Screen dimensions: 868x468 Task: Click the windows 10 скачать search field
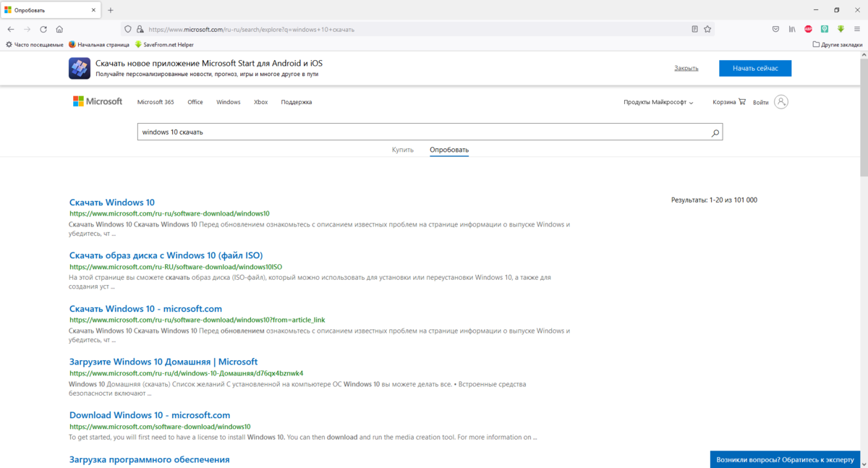420,132
